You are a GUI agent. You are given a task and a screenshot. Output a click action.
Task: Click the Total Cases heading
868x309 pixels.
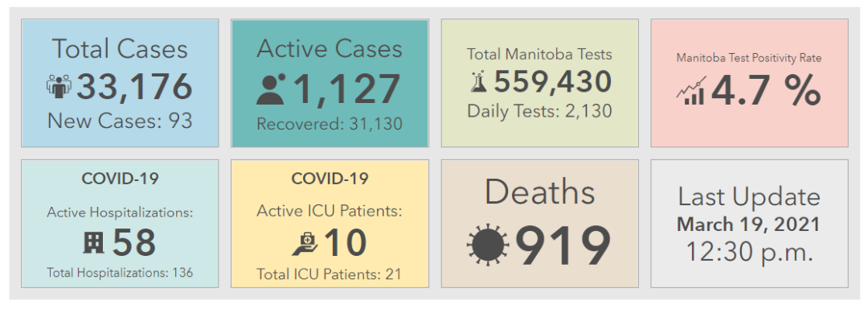pos(120,49)
